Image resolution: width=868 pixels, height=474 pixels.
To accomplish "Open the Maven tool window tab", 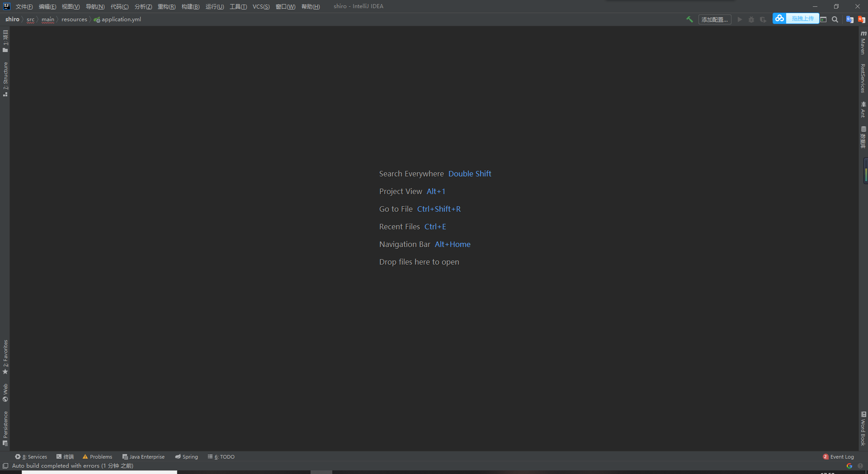I will pyautogui.click(x=863, y=43).
